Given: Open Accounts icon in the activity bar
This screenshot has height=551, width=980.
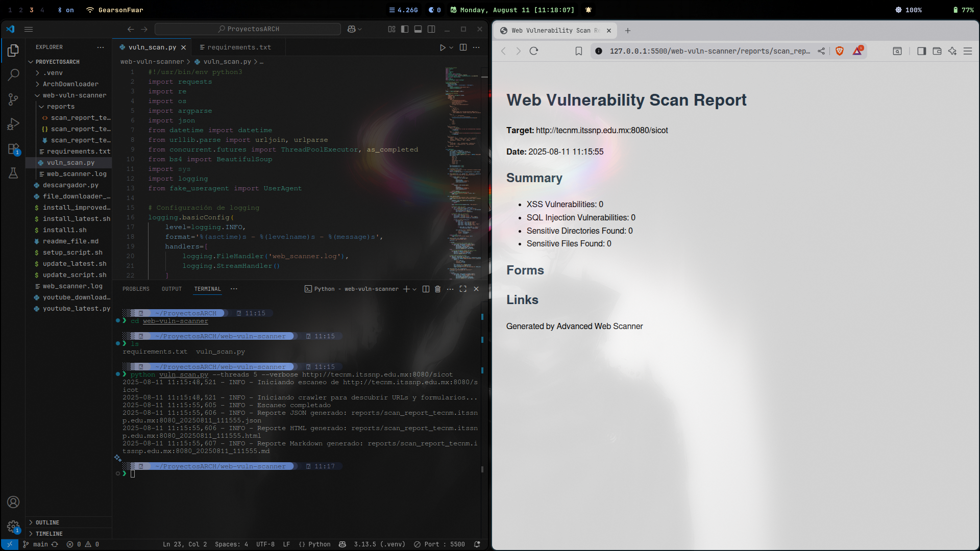Looking at the screenshot, I should [13, 502].
